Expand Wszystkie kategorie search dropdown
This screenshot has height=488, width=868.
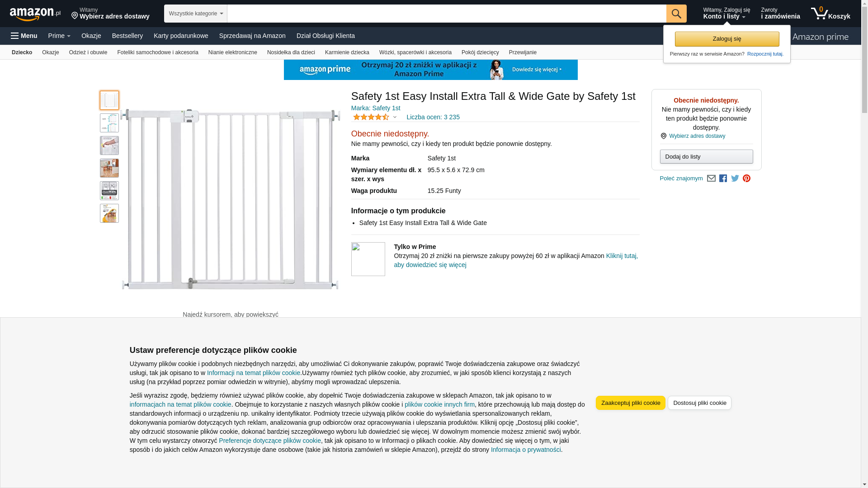(195, 14)
